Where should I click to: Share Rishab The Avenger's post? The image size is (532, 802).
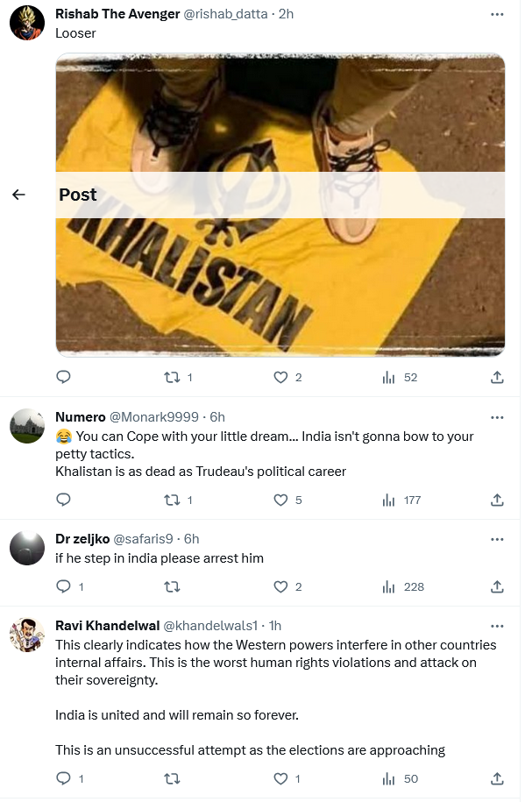pyautogui.click(x=497, y=378)
